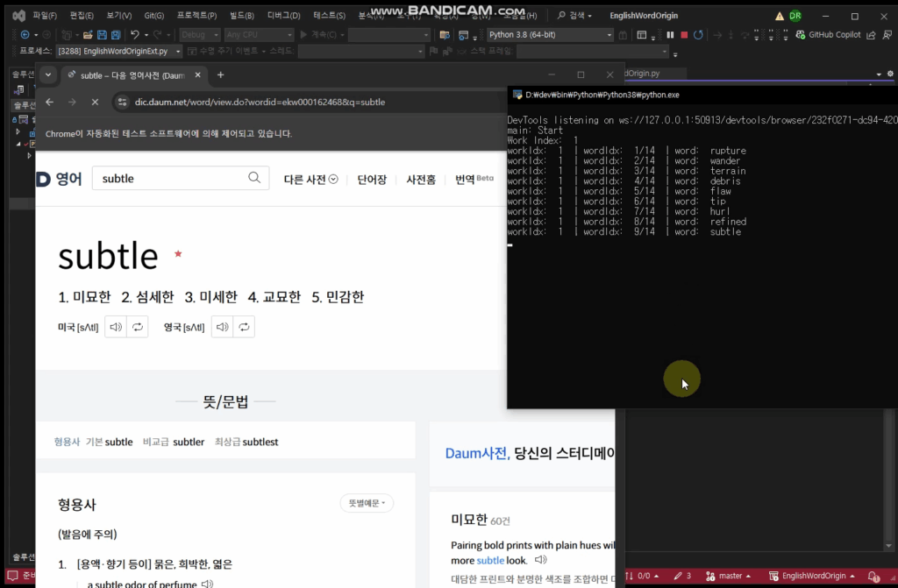Image resolution: width=898 pixels, height=588 pixels.
Task: Open a new Chrome tab with plus
Action: 220,75
